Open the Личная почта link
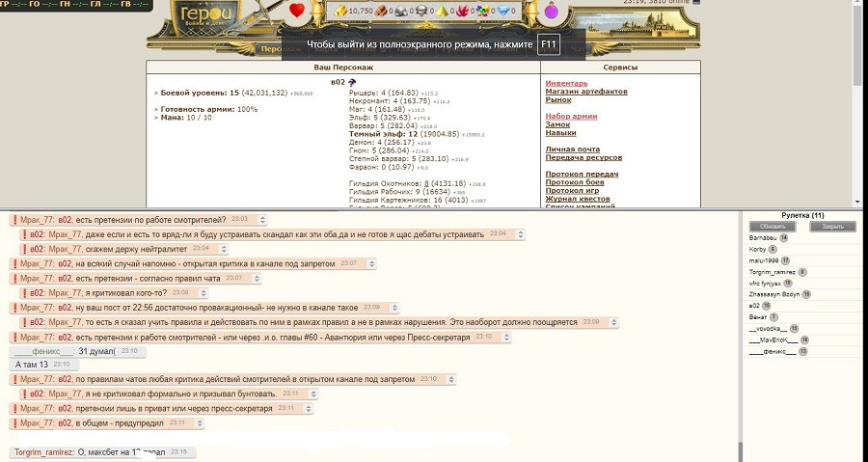The height and width of the screenshot is (462, 868). coord(572,149)
